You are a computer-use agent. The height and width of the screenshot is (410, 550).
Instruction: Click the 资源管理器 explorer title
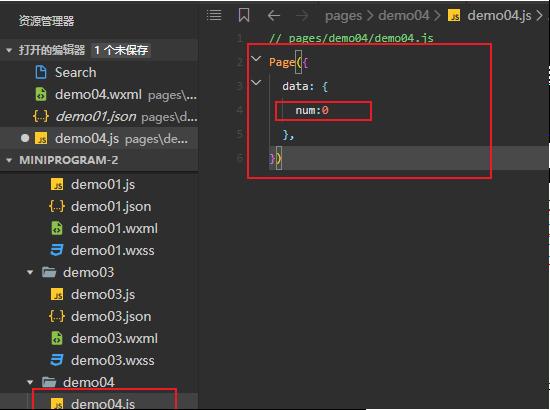point(46,21)
